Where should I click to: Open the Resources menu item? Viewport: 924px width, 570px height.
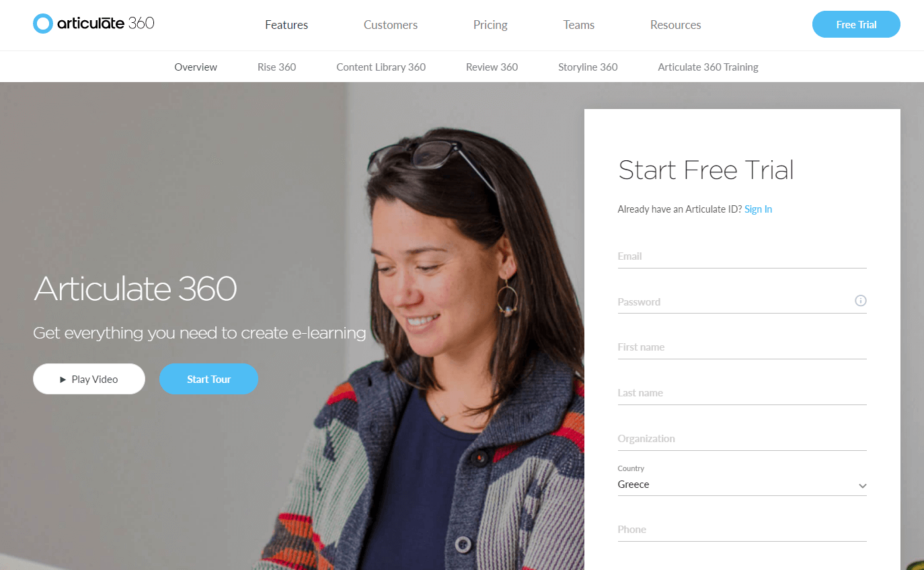(676, 25)
